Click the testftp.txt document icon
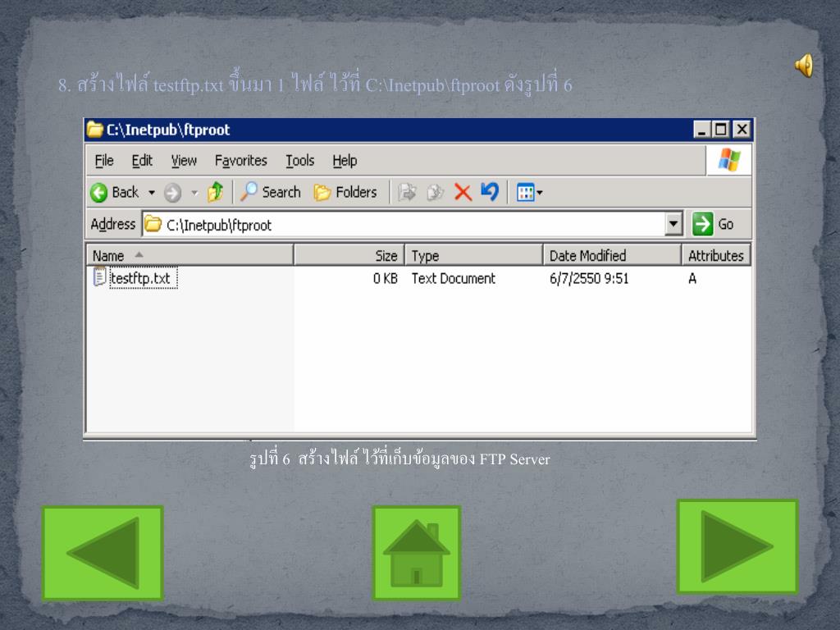The height and width of the screenshot is (630, 840). [99, 277]
